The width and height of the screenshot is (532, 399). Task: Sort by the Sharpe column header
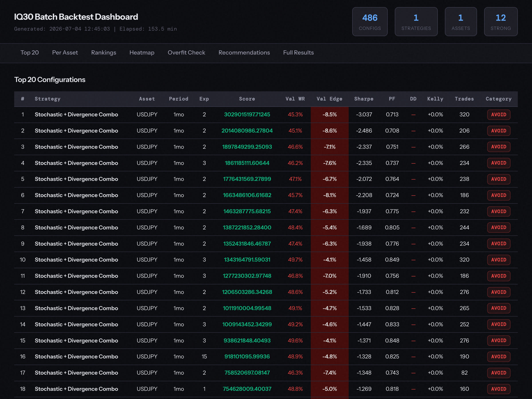pos(364,99)
